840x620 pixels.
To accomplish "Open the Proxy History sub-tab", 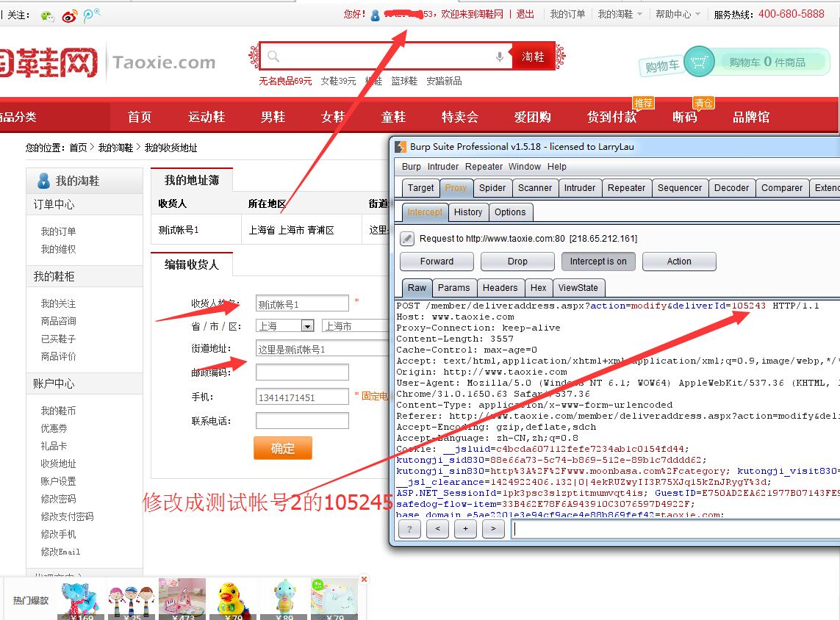I will (468, 212).
